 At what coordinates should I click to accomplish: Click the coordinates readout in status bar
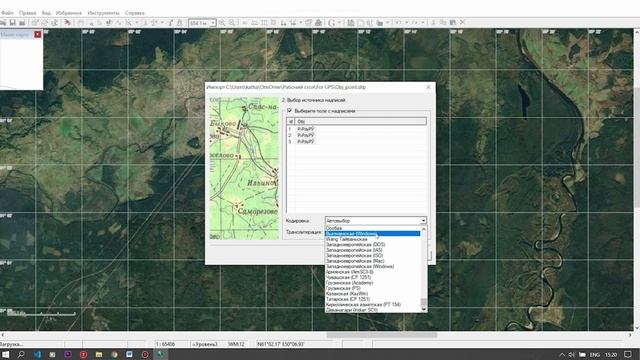281,344
